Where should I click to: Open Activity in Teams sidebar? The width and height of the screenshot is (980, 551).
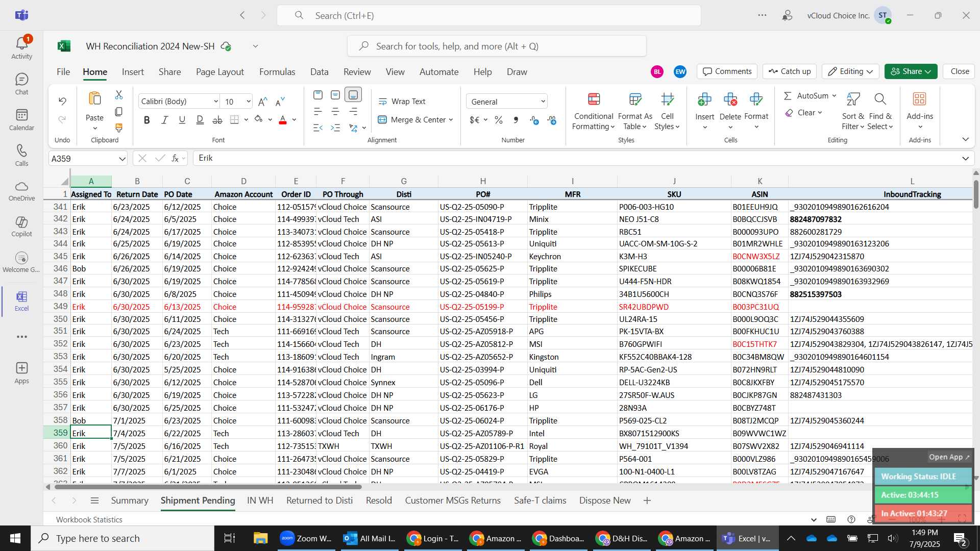click(x=21, y=47)
